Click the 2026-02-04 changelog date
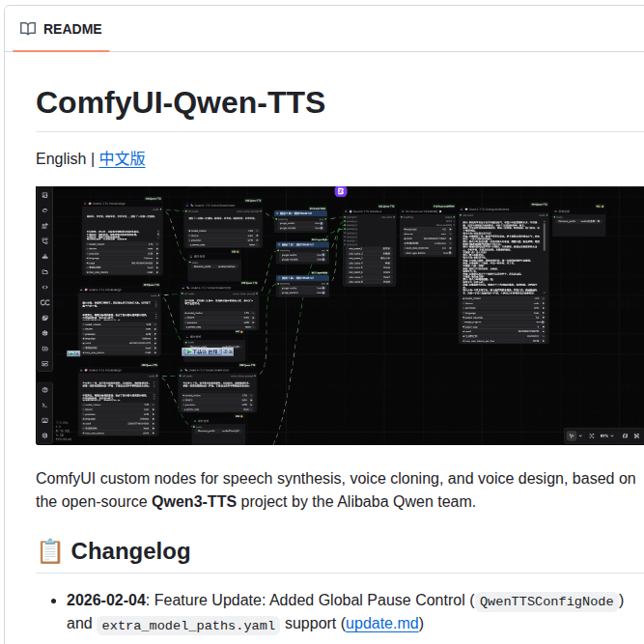 [x=106, y=600]
